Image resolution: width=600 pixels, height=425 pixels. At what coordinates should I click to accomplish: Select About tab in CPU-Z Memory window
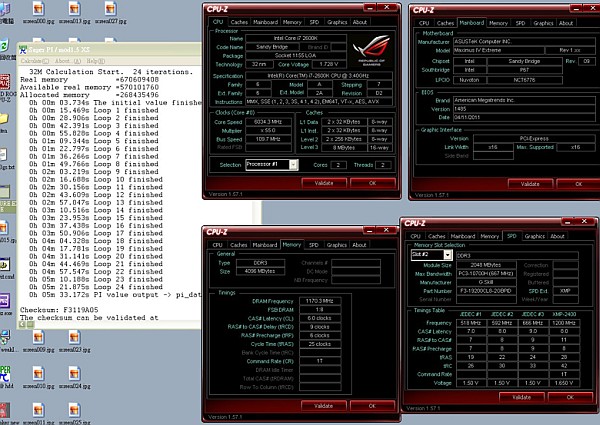(359, 245)
